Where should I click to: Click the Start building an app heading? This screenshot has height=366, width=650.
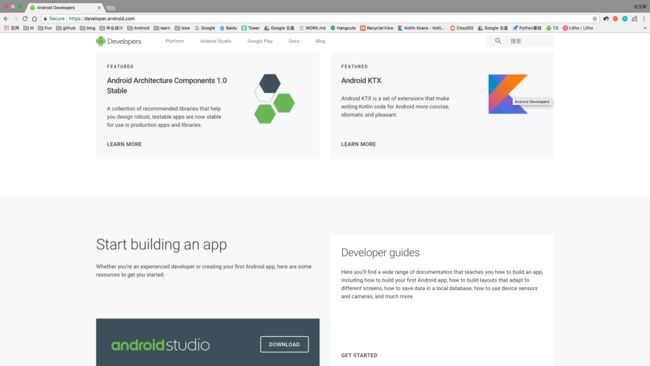click(x=161, y=245)
